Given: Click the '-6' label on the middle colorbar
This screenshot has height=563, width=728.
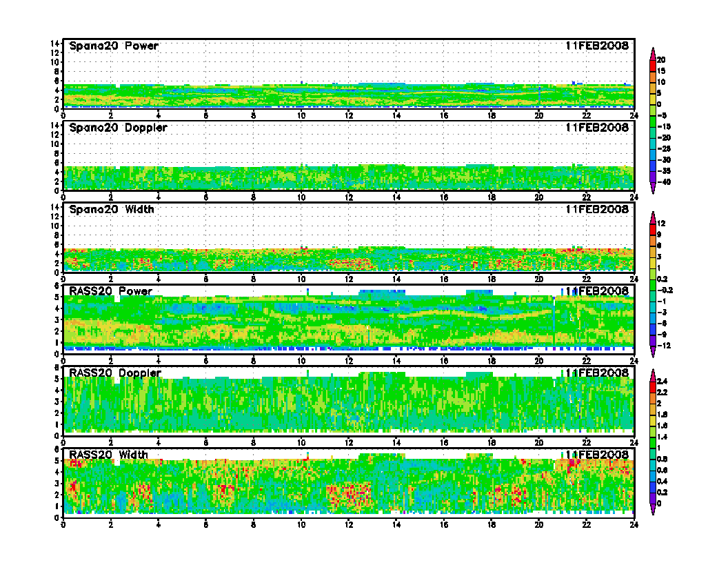Looking at the screenshot, I should coord(662,324).
